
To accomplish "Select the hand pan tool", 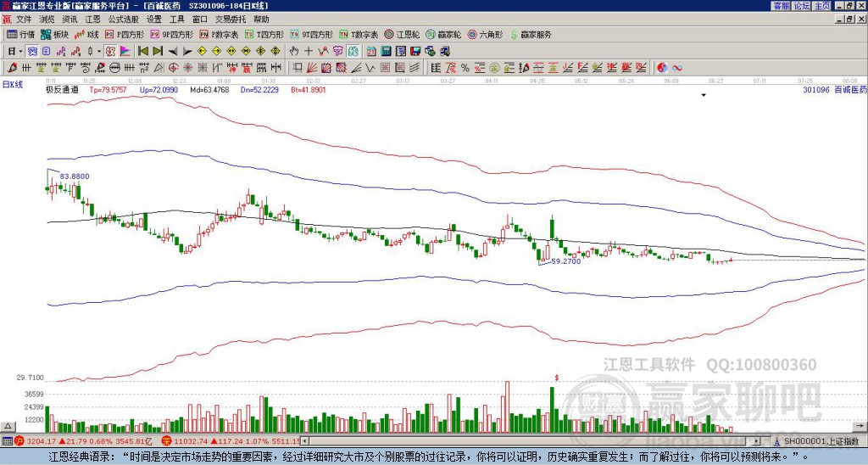I will (294, 52).
